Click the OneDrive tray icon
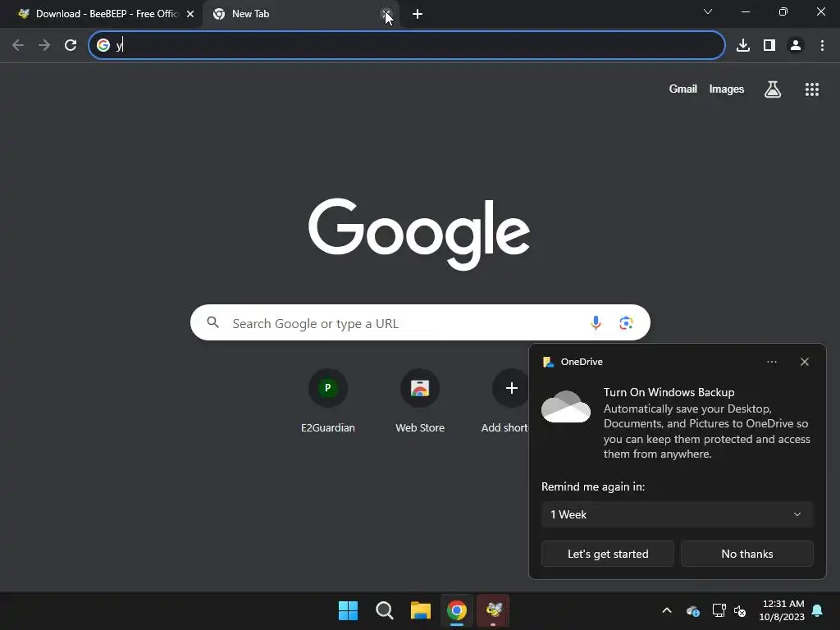The width and height of the screenshot is (840, 630). click(x=692, y=610)
